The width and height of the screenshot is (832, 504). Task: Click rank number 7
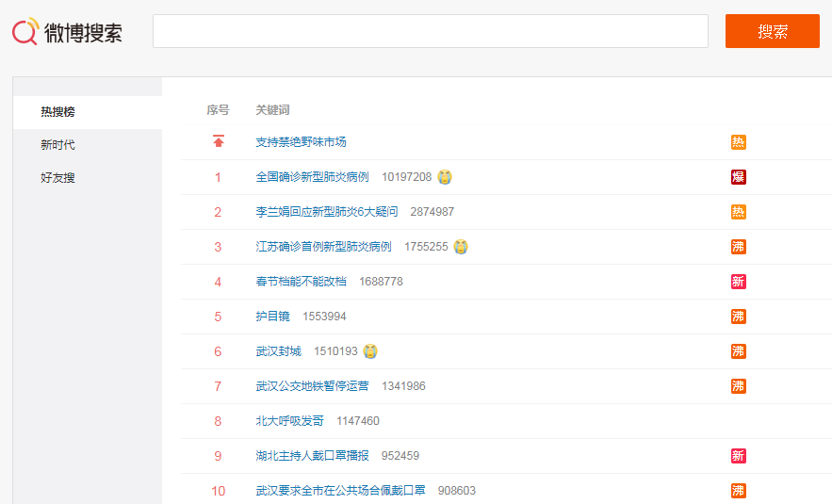pos(218,386)
